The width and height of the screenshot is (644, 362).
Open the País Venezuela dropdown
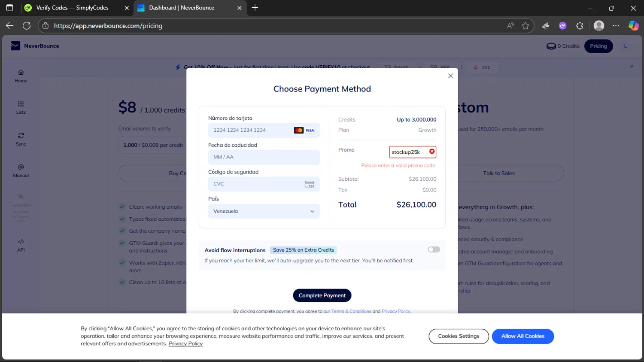click(x=264, y=211)
